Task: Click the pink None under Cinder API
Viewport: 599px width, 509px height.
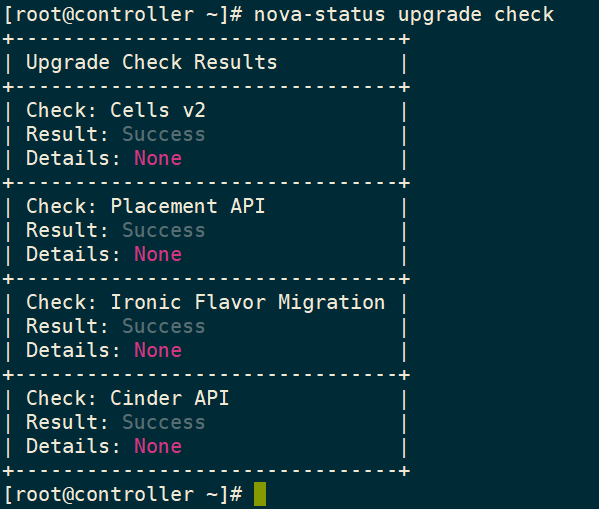Action: tap(158, 446)
